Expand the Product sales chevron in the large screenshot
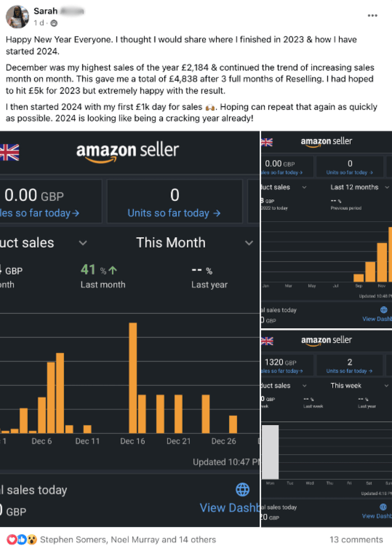392x547 pixels. (83, 243)
